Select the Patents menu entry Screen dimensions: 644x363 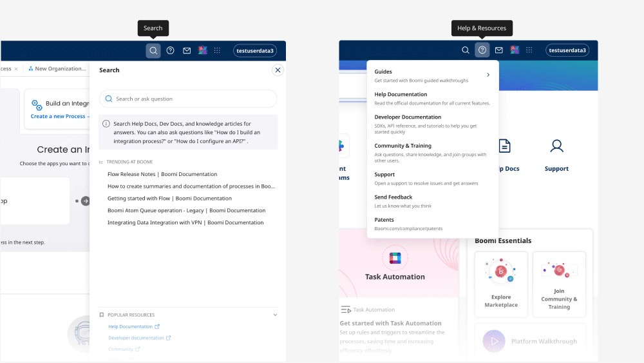coord(384,220)
